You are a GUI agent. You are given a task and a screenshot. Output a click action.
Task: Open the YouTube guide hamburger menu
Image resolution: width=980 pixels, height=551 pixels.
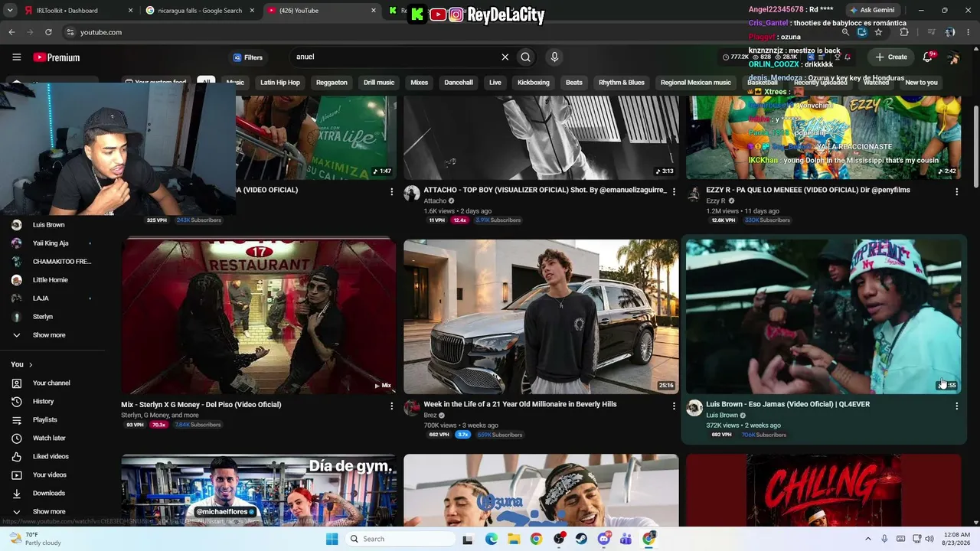(17, 57)
